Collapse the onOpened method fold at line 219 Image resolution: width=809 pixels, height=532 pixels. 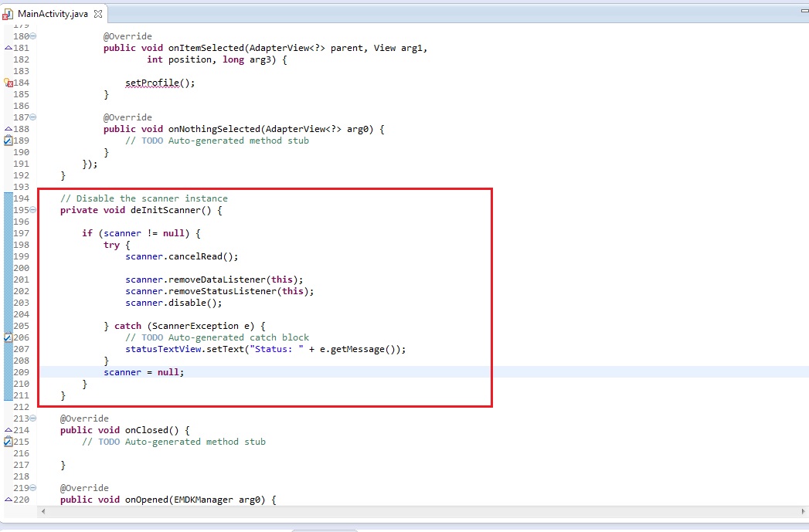tap(32, 488)
